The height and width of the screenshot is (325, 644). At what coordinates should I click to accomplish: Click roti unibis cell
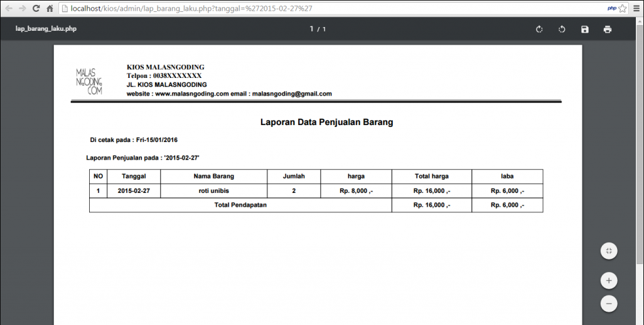pos(213,191)
